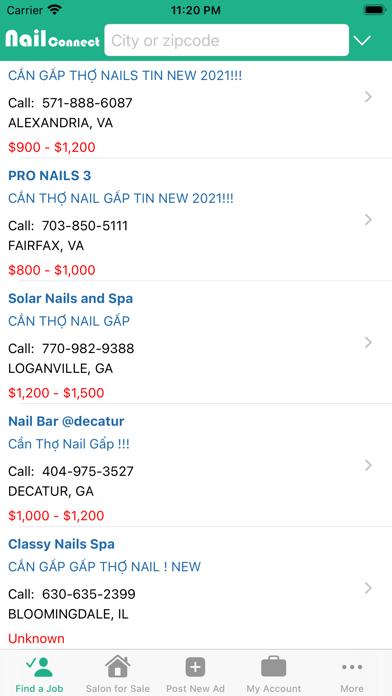The height and width of the screenshot is (696, 392).
Task: Open the My Account briefcase icon
Action: coord(273,666)
